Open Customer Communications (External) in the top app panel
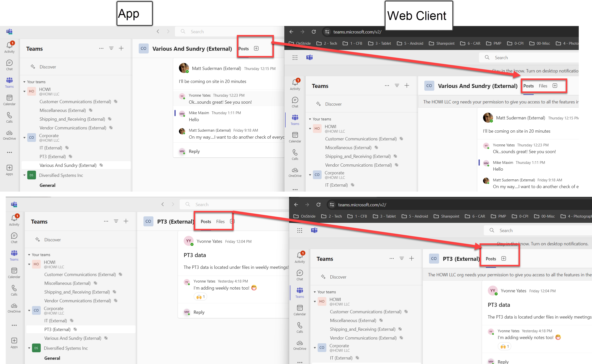This screenshot has width=592, height=364. [x=75, y=102]
